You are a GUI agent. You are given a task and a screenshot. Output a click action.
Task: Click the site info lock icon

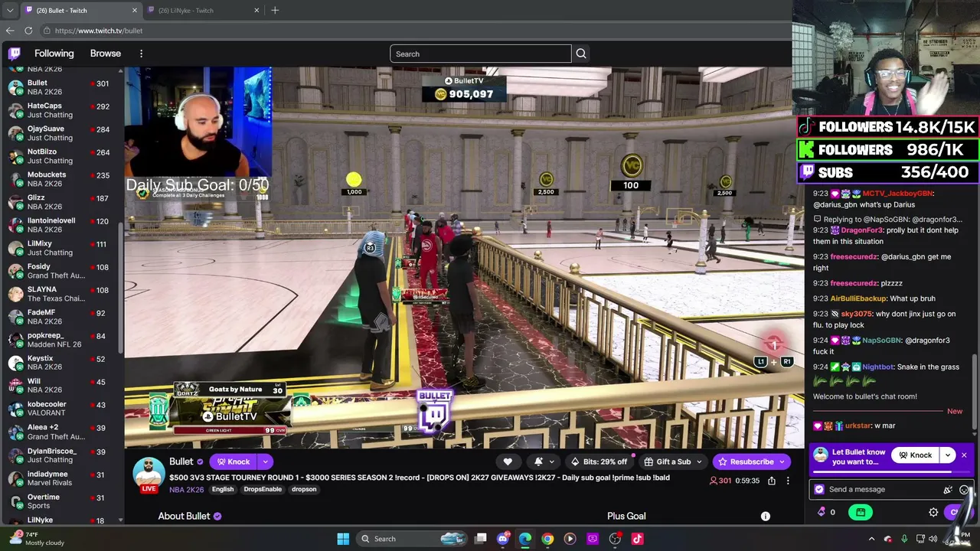click(47, 31)
